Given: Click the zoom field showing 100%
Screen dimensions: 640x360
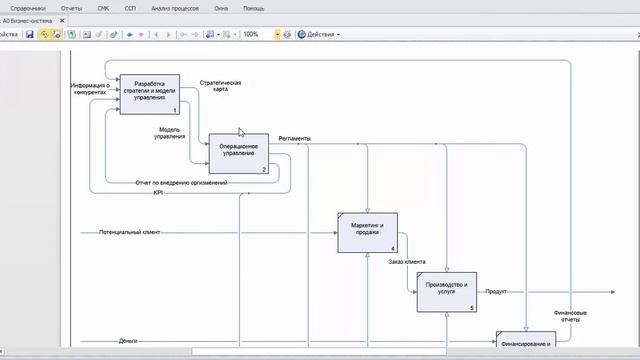Looking at the screenshot, I should [258, 35].
